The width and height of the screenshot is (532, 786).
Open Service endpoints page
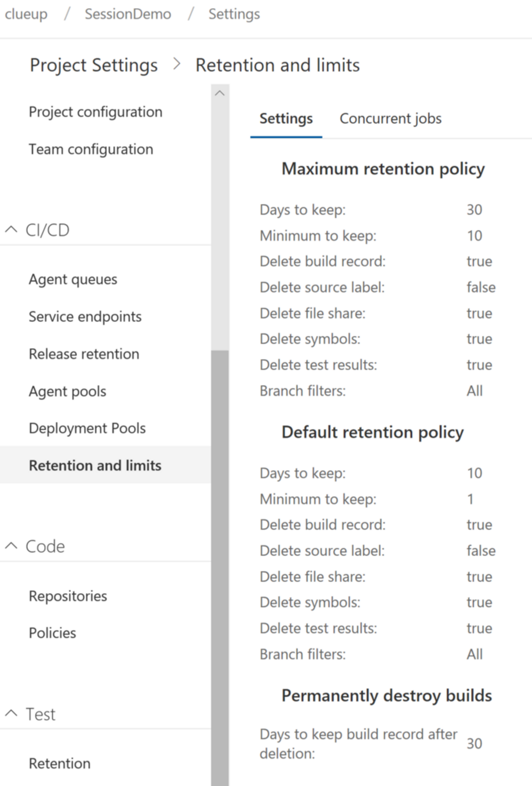pos(85,317)
